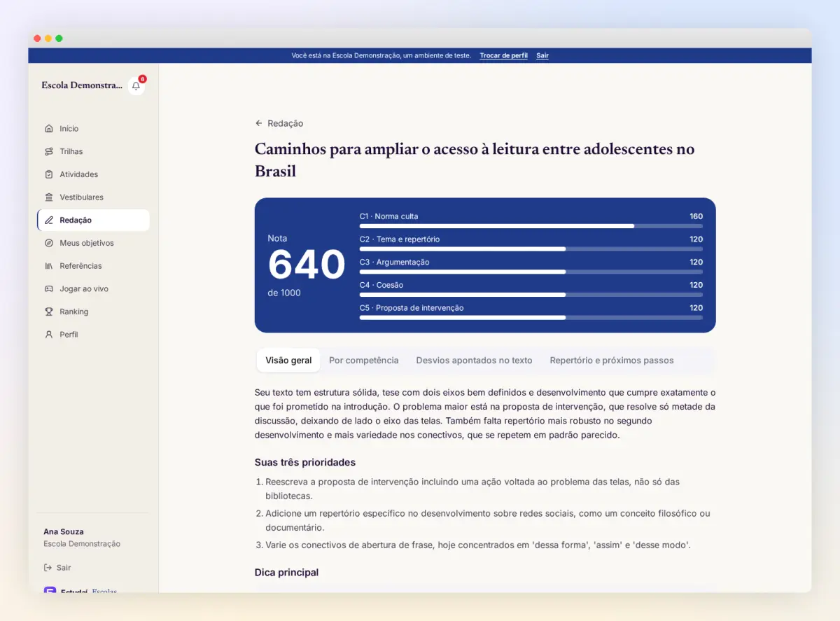Viewport: 840px width, 621px height.
Task: Click 'Suas três prioridades' heading
Action: click(x=305, y=463)
